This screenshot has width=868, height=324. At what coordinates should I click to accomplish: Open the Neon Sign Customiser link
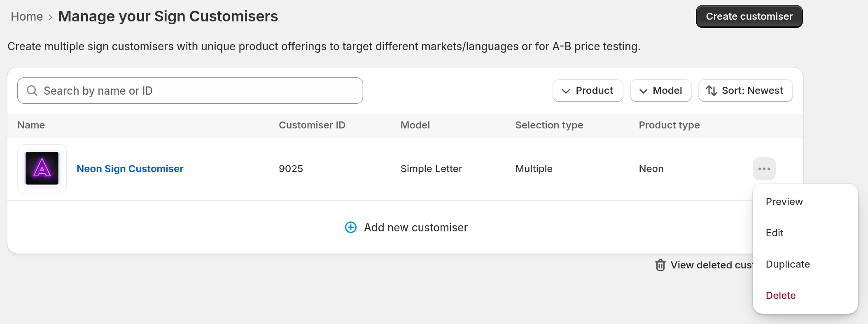130,169
